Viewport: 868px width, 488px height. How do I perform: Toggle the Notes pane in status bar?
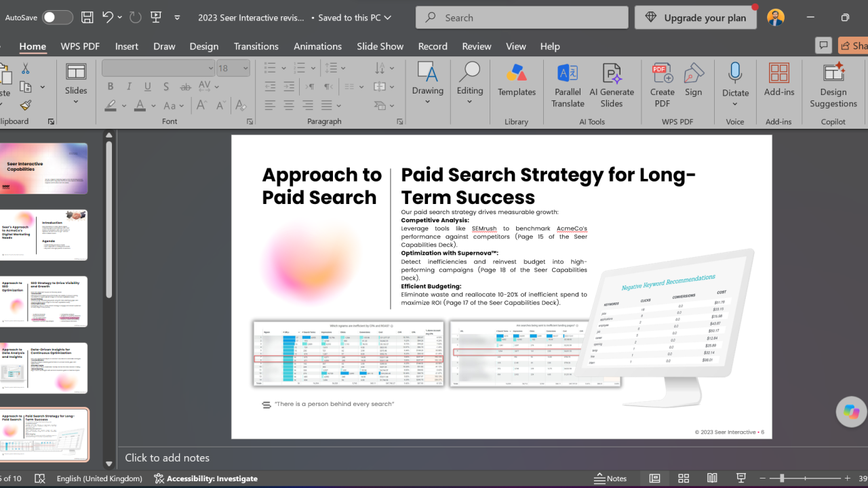pos(610,479)
